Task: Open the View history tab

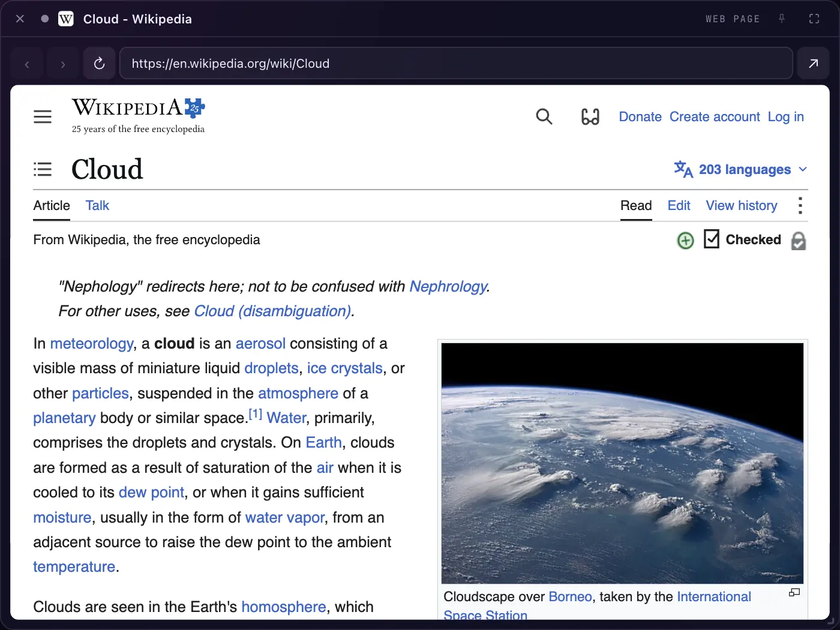Action: click(x=742, y=206)
